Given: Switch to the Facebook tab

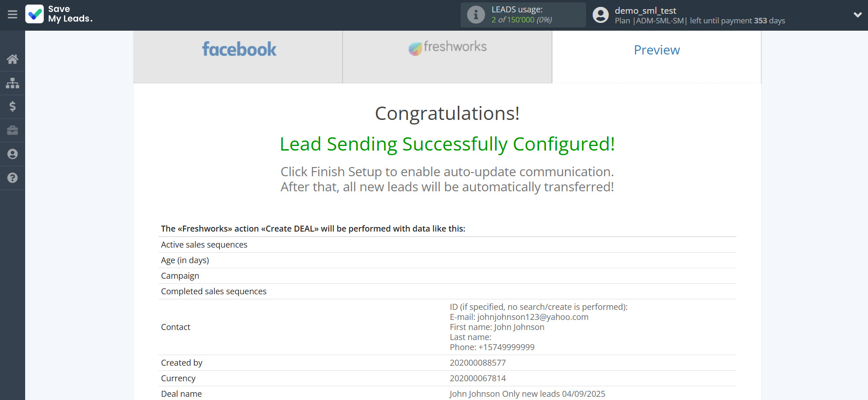Looking at the screenshot, I should pos(238,49).
